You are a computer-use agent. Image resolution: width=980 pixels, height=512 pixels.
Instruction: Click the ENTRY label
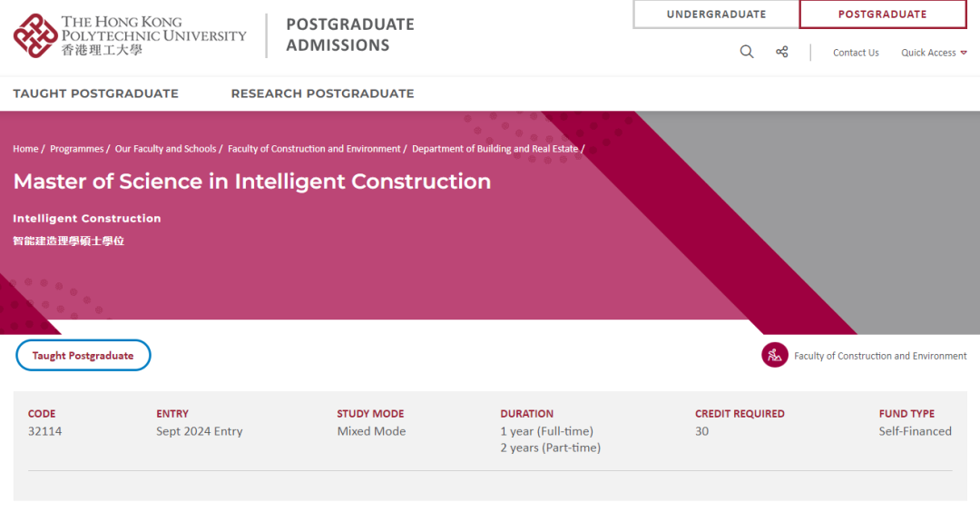click(172, 414)
